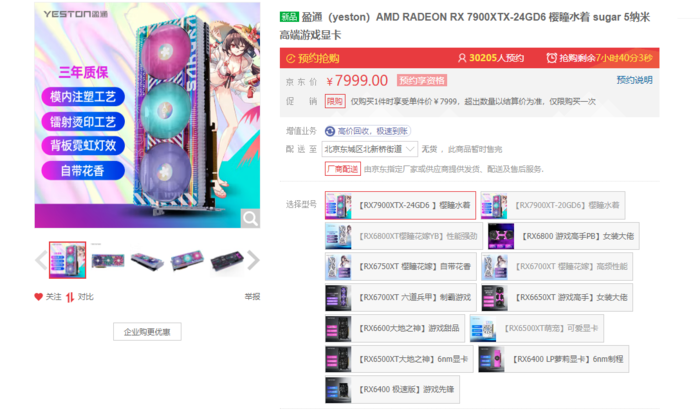Pick the RX6650XT 游戏高手 女装大佬 model
700x414 pixels.
click(557, 297)
